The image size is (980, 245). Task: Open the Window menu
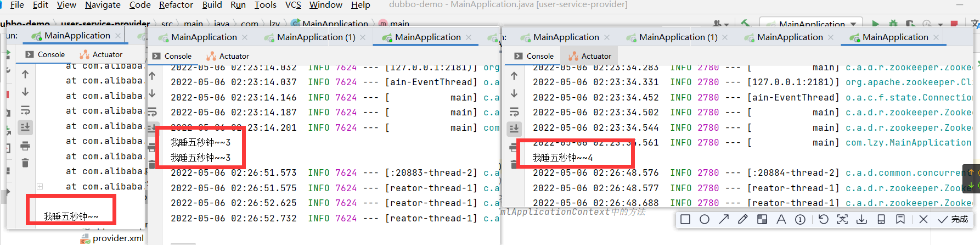325,5
